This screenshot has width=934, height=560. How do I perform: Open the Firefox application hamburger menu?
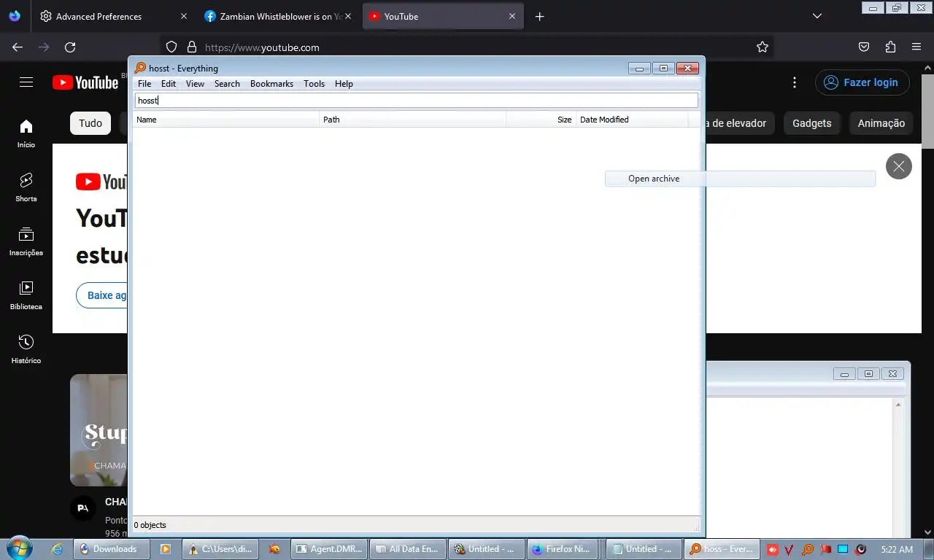click(x=916, y=47)
